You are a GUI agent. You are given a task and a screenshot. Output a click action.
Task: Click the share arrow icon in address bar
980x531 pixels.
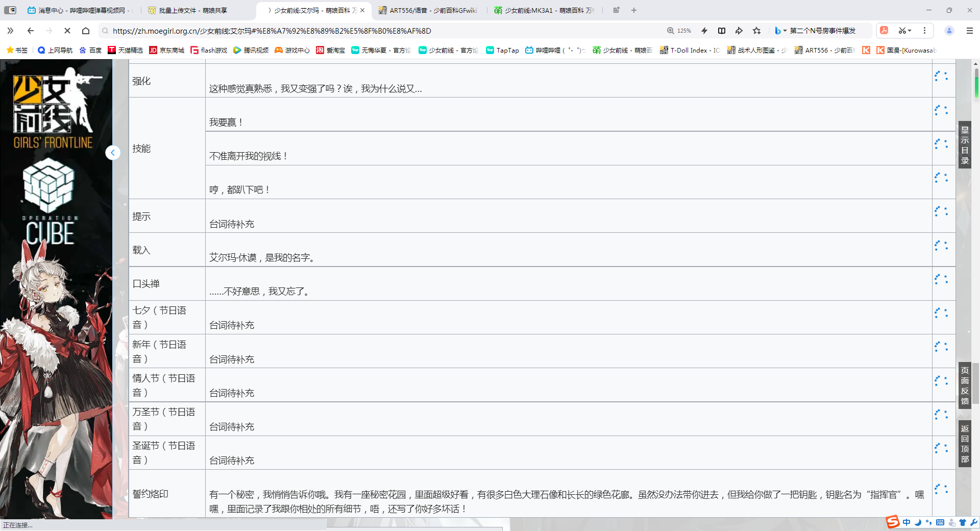[739, 31]
